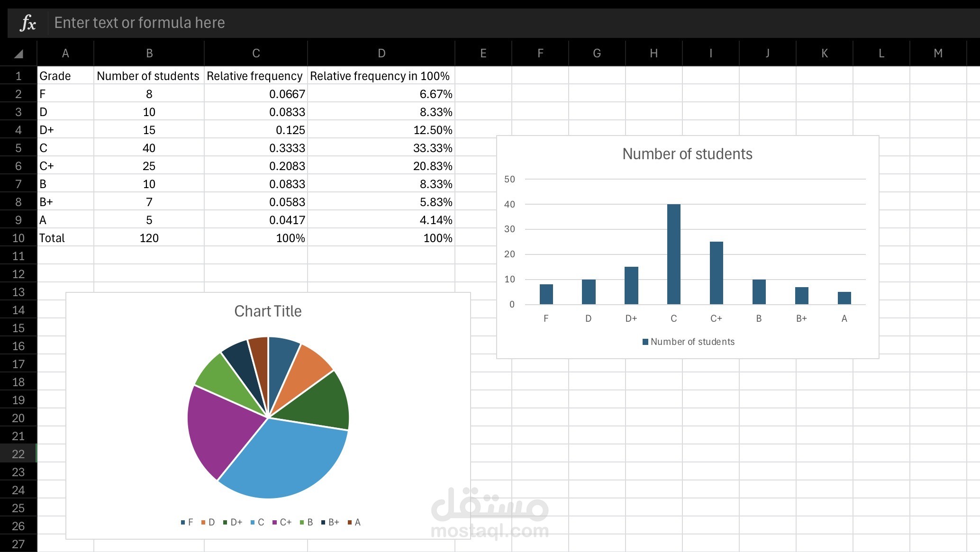Select row 1 header
This screenshot has width=980, height=552.
[x=18, y=76]
